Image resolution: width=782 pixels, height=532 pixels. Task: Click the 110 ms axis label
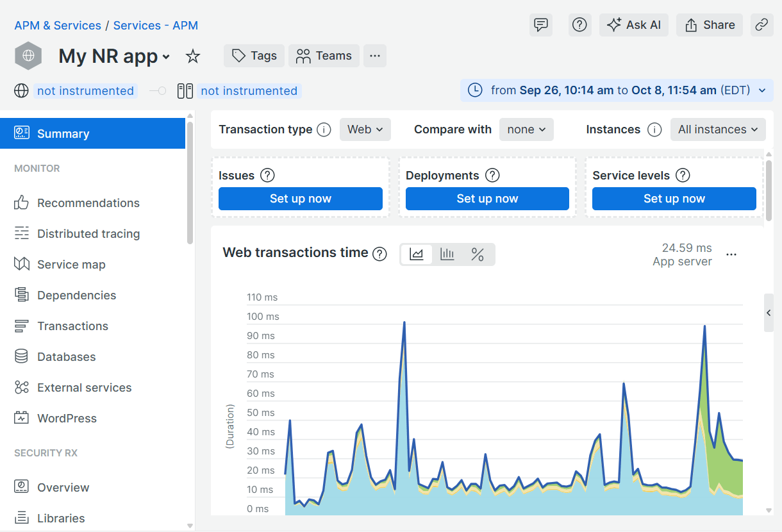(263, 297)
